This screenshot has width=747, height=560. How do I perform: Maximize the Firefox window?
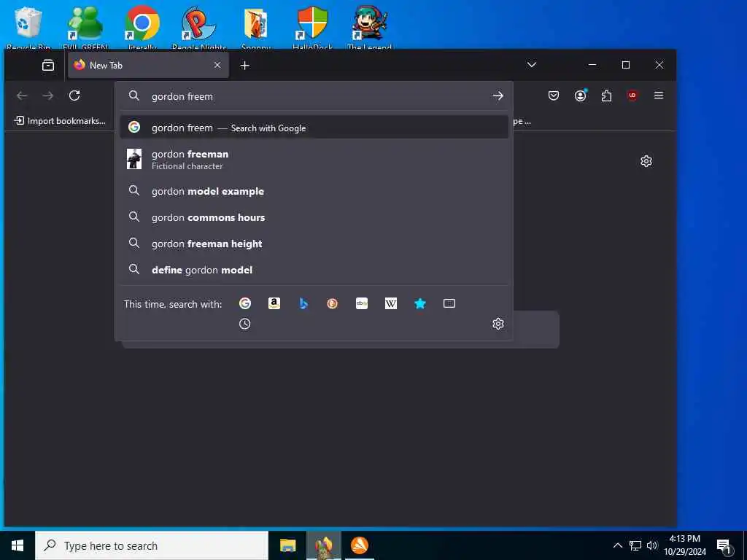pos(626,65)
